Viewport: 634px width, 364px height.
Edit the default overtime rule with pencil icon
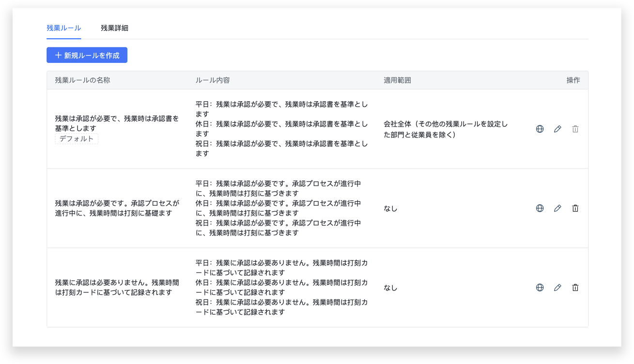pyautogui.click(x=557, y=129)
